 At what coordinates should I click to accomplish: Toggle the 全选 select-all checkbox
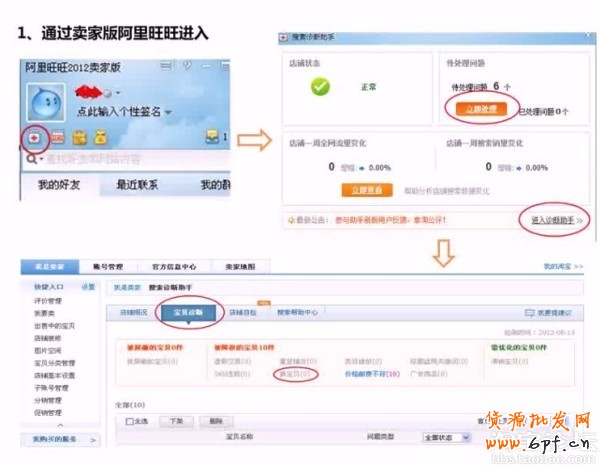131,421
